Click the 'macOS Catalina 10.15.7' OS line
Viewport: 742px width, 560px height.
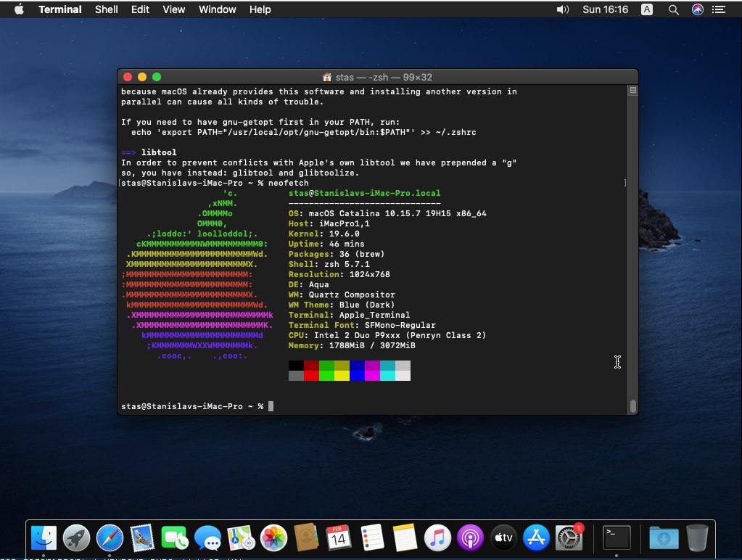click(387, 213)
